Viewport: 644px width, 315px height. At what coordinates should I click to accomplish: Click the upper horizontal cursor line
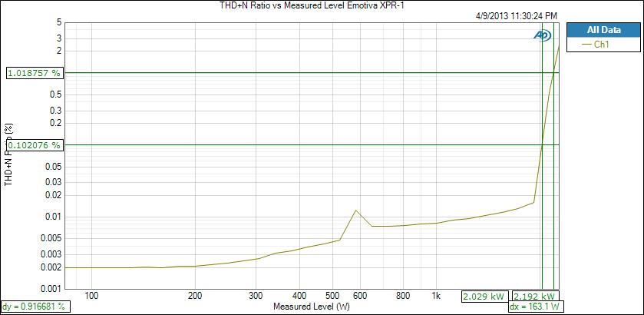click(312, 73)
